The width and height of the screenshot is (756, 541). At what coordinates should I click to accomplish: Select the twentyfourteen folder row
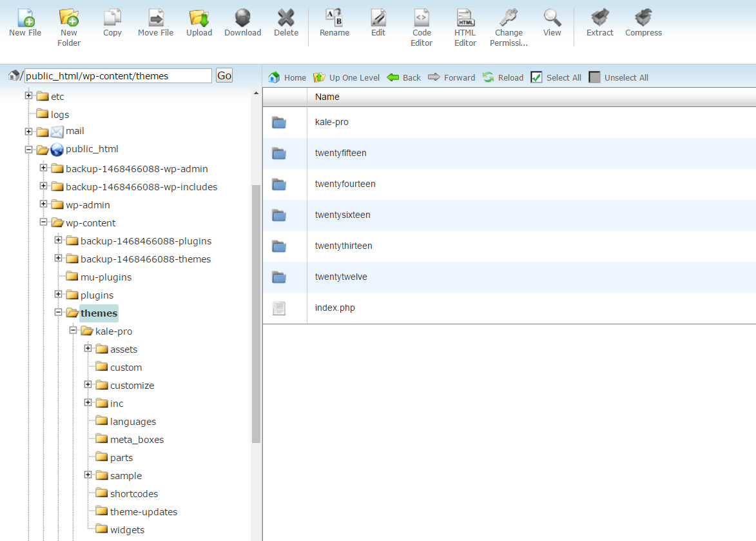[x=509, y=184]
